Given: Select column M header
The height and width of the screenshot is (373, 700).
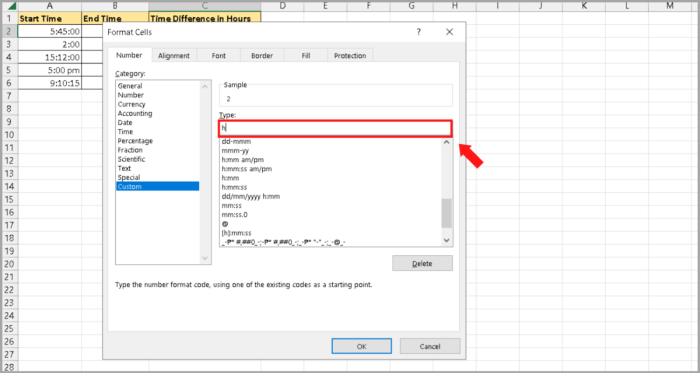Looking at the screenshot, I should [x=669, y=6].
